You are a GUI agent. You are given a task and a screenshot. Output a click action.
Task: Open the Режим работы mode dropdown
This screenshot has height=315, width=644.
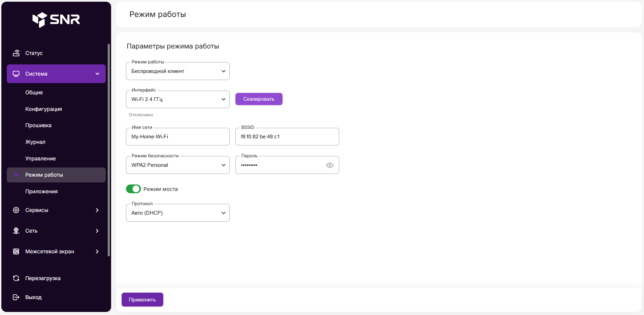[178, 71]
